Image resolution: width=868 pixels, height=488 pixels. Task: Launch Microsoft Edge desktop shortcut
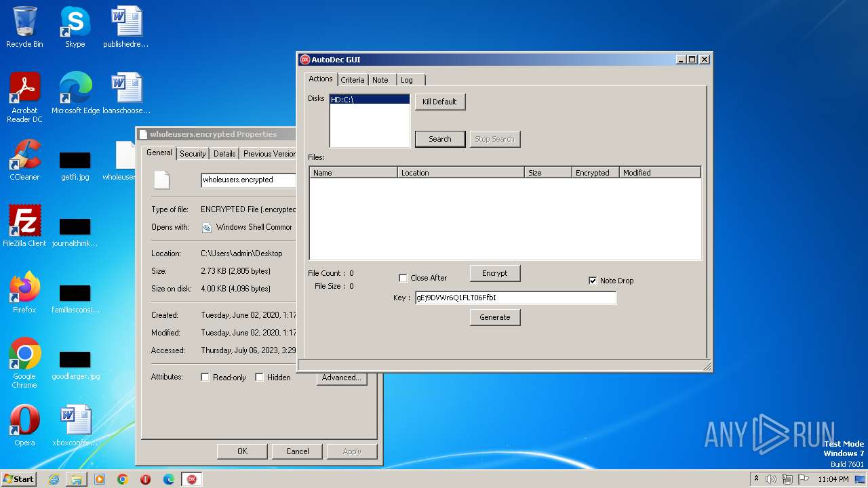click(75, 94)
